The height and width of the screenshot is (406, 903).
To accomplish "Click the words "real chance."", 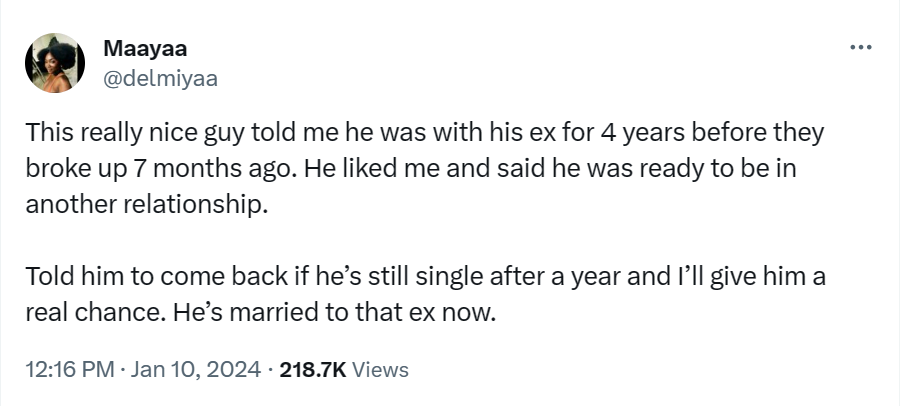I will point(86,309).
